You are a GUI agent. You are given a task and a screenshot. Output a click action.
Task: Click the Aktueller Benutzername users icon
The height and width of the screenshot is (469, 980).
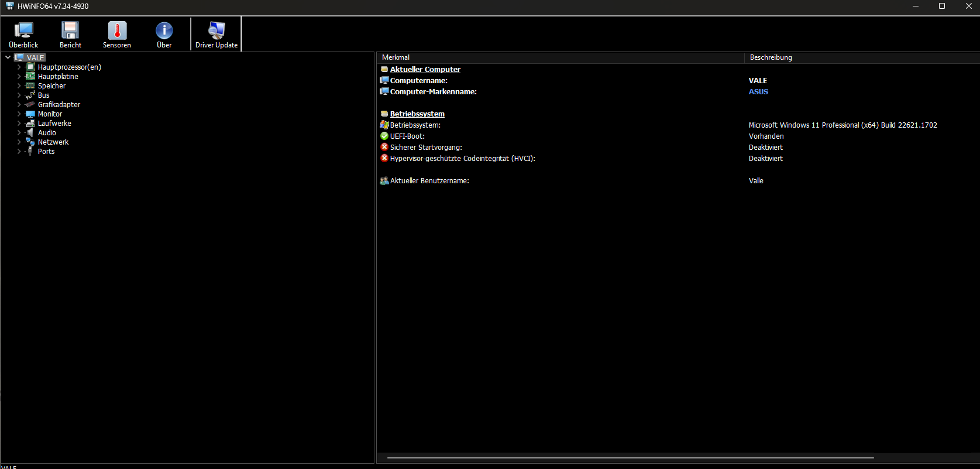click(384, 180)
